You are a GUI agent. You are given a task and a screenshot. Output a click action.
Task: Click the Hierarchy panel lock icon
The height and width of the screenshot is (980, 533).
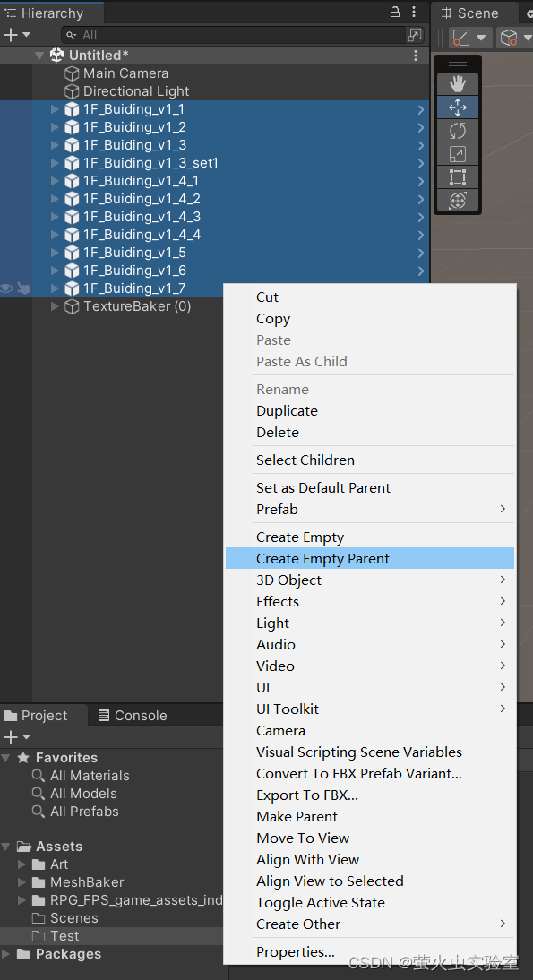[395, 12]
